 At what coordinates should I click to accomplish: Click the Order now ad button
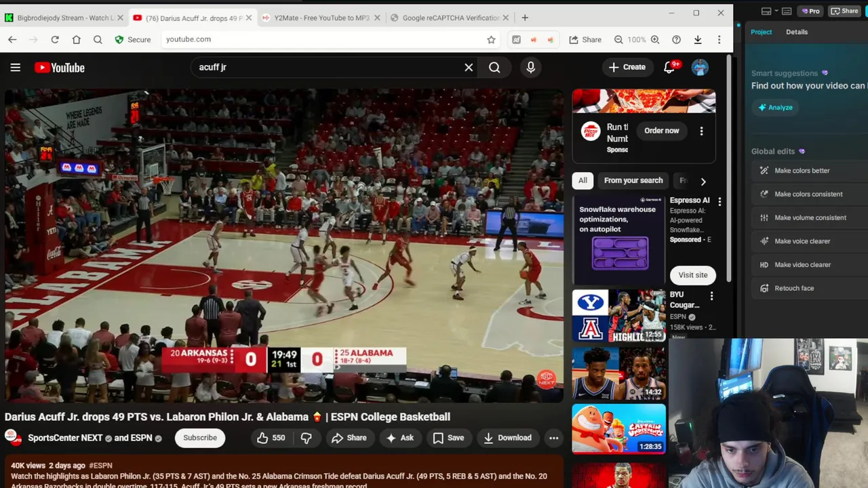pos(662,131)
